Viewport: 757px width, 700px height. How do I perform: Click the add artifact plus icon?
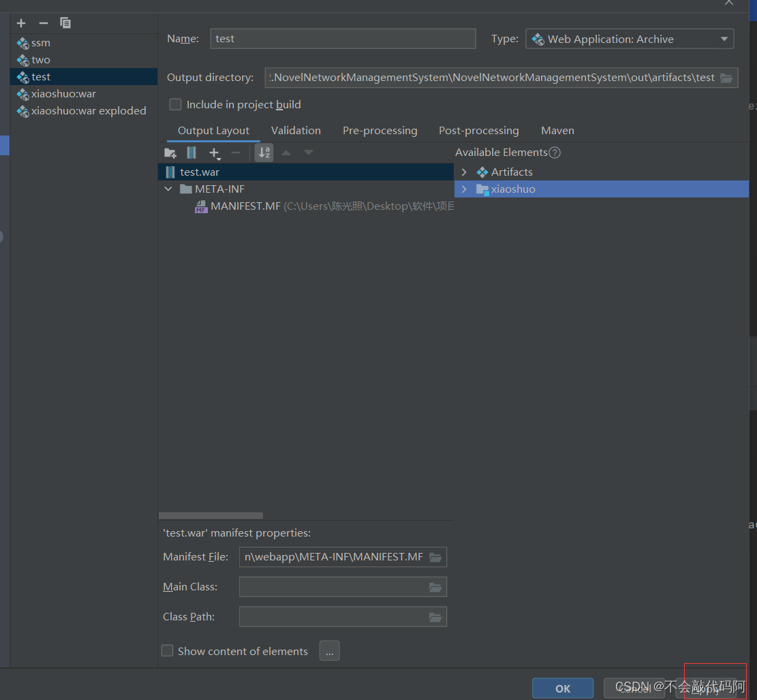point(21,23)
